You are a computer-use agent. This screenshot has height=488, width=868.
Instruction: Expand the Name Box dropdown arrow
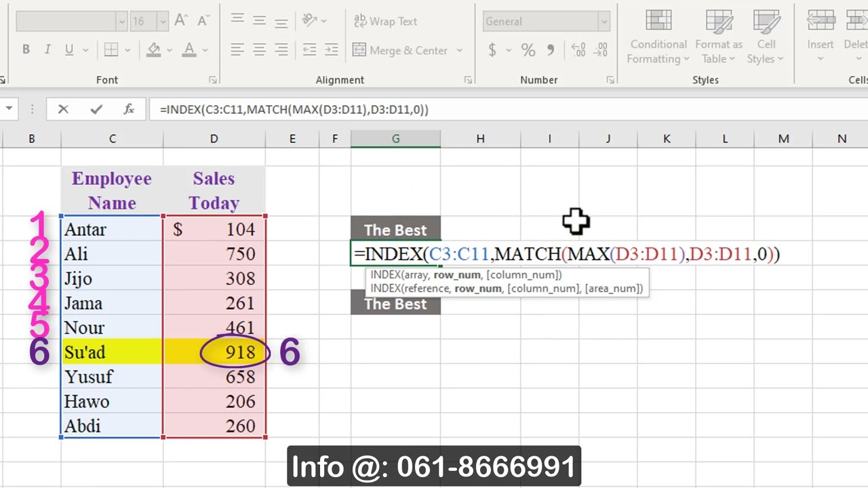9,109
